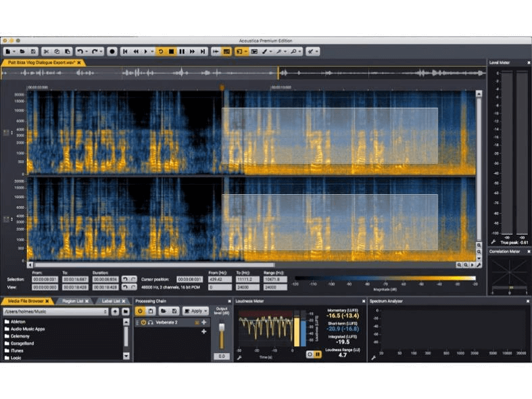This screenshot has width=532, height=399.
Task: Select the magic wand tool icon
Action: coord(279,51)
